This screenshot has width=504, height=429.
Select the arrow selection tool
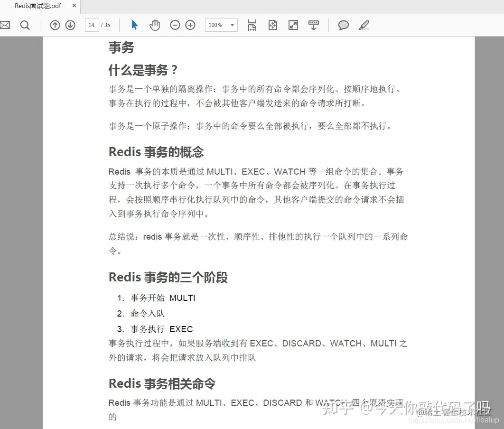click(134, 25)
